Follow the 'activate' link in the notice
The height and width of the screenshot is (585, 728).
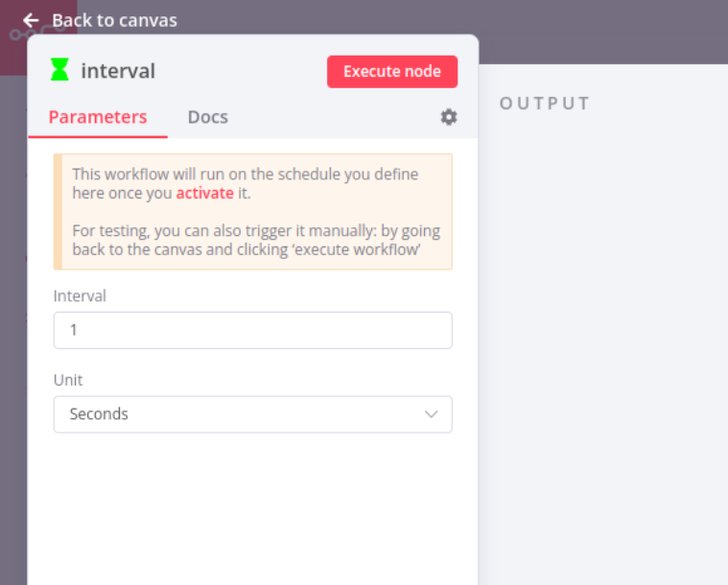(204, 193)
